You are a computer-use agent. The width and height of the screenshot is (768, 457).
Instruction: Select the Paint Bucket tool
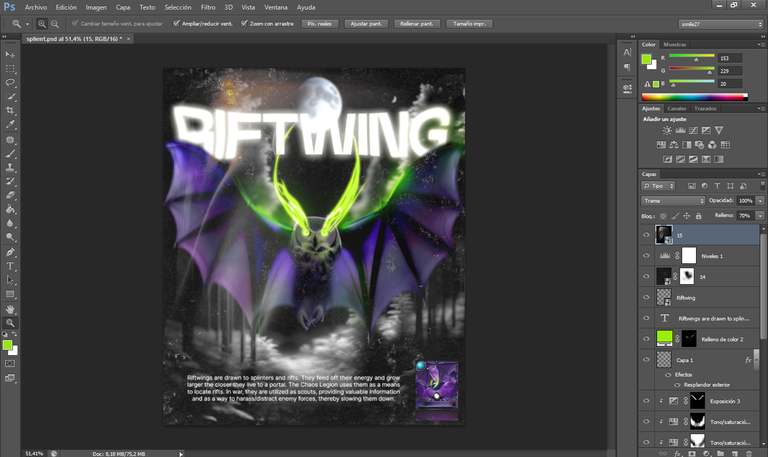click(x=10, y=209)
